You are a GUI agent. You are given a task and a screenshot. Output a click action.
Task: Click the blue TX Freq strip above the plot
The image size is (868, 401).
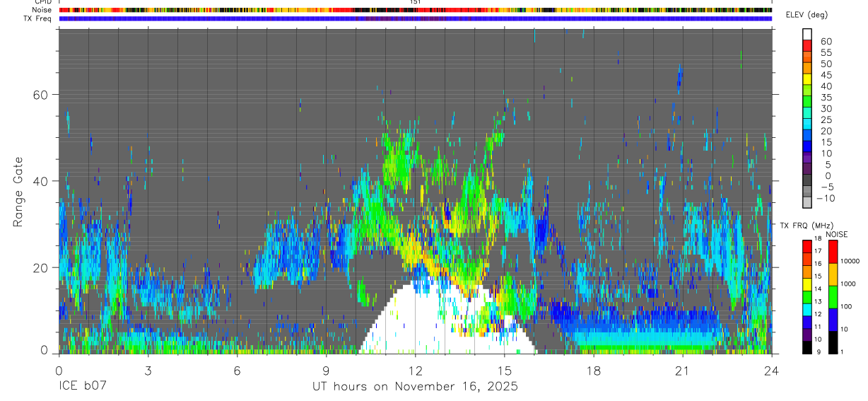coord(415,18)
